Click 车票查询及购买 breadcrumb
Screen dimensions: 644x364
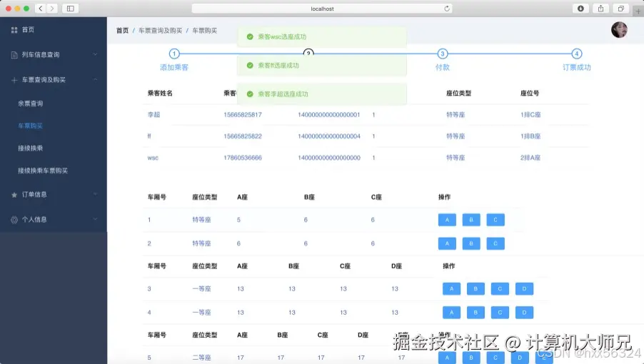tap(160, 31)
